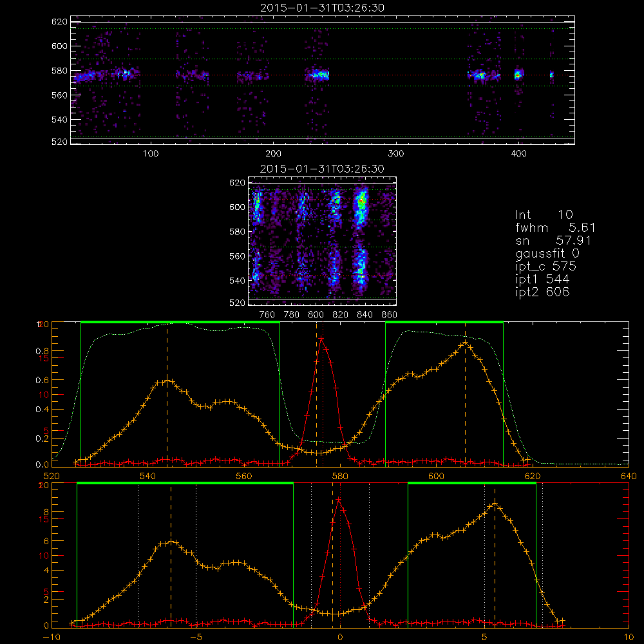
Task: Click the brightest streak near 840 in middle image upper band
Action: (361, 201)
